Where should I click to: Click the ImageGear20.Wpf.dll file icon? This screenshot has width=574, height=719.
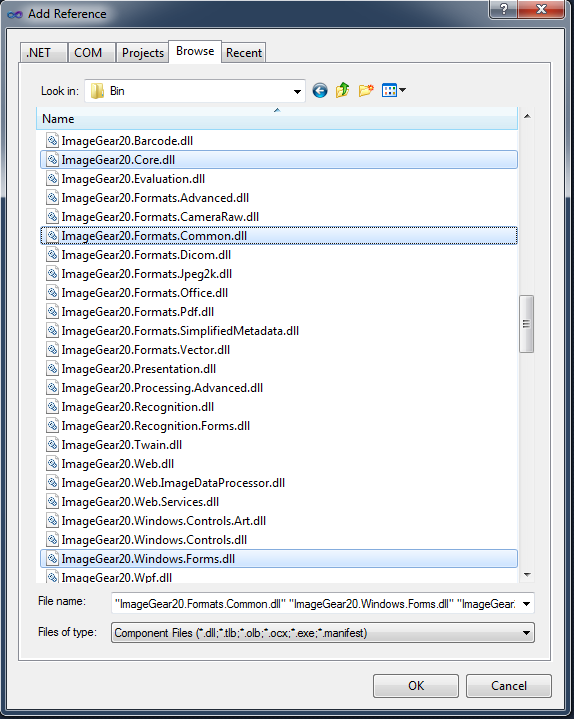tap(52, 577)
